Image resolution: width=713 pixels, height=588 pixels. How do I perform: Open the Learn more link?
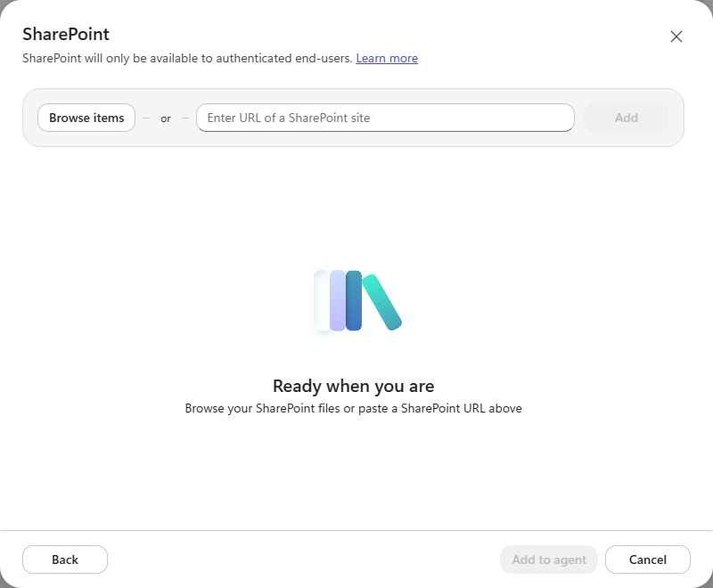387,58
